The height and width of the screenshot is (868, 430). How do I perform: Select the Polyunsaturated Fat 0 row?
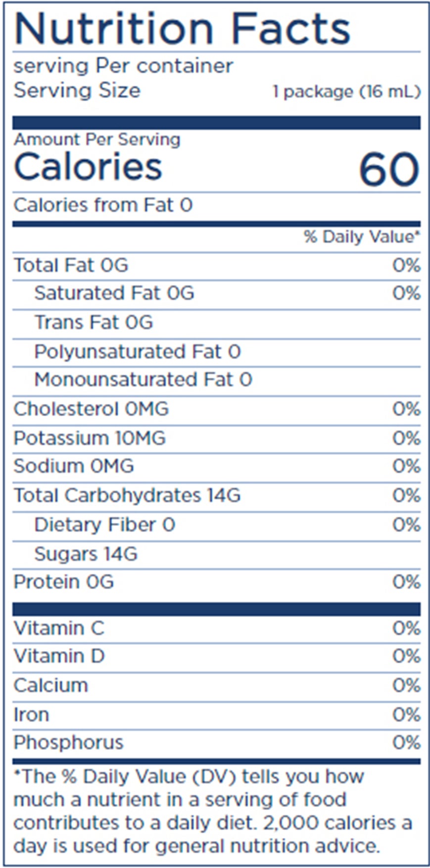pyautogui.click(x=217, y=352)
